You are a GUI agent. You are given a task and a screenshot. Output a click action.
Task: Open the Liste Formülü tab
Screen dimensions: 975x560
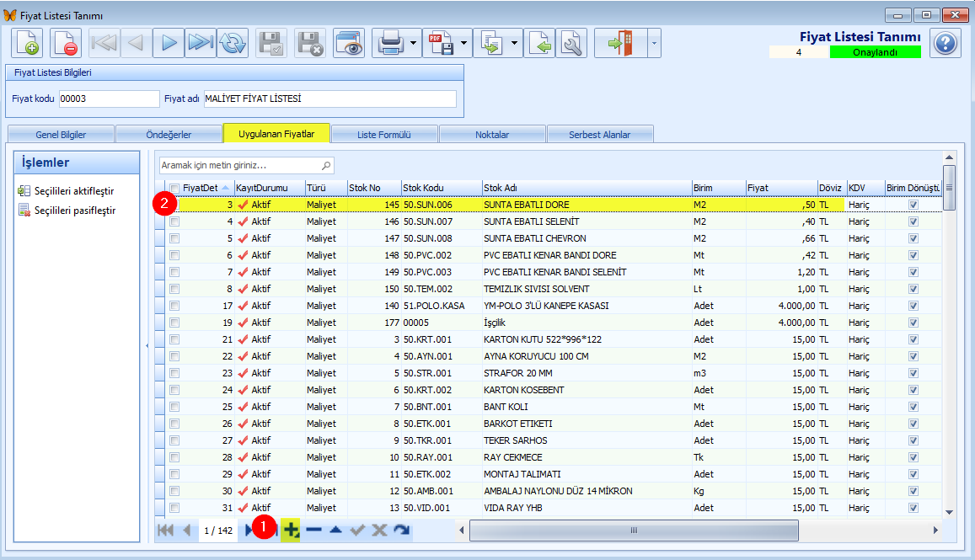tap(384, 134)
